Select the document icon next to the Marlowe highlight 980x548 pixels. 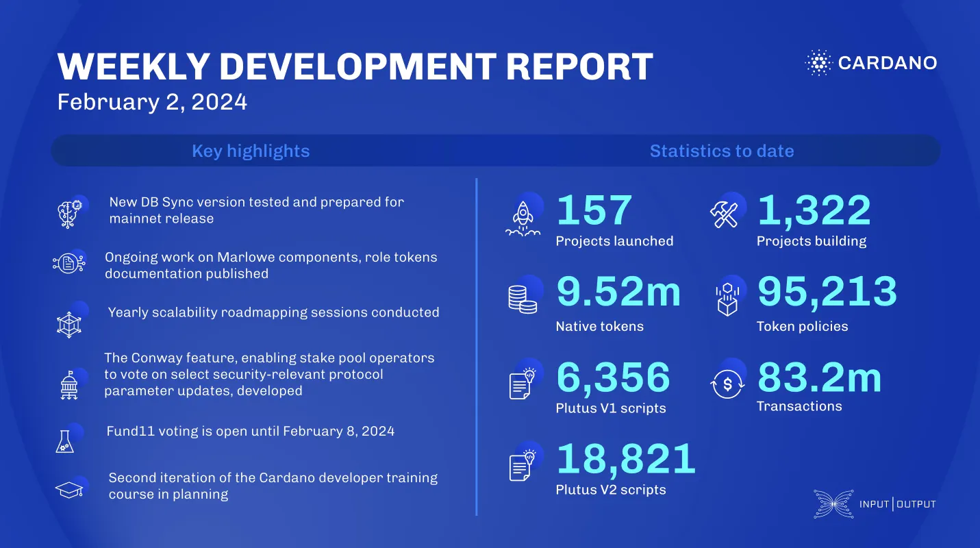69,264
